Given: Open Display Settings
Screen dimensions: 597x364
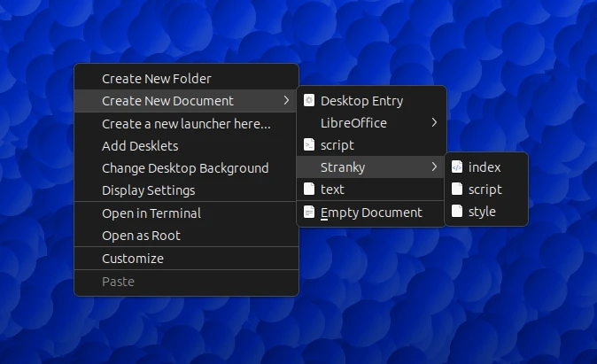Looking at the screenshot, I should point(186,190).
